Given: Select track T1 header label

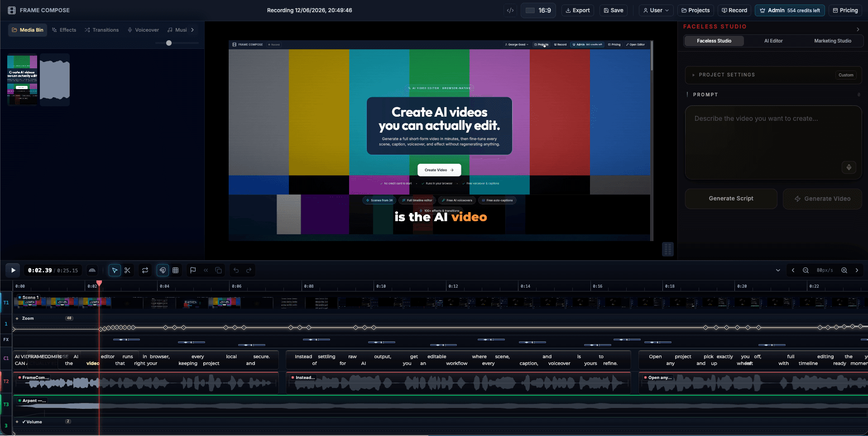Looking at the screenshot, I should tap(6, 303).
